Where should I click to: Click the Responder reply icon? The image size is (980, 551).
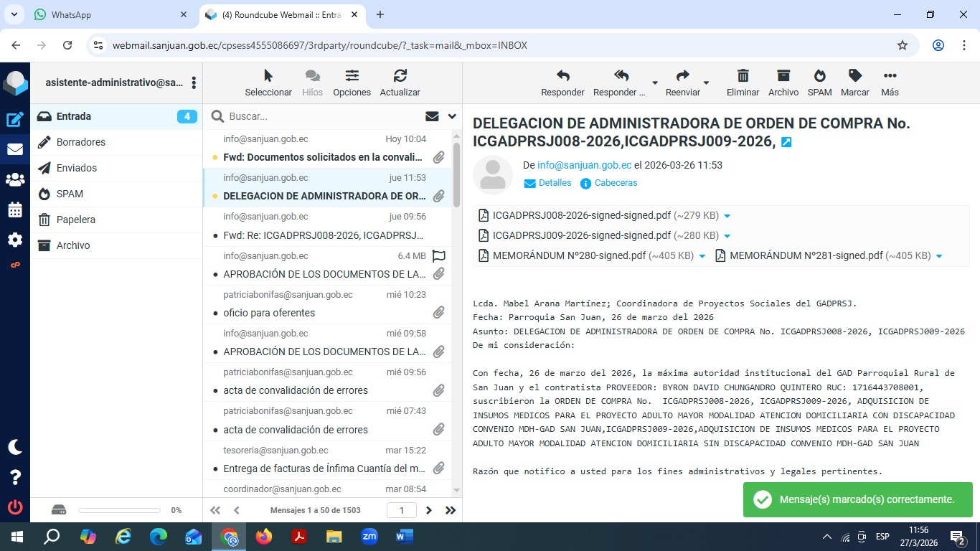tap(562, 76)
